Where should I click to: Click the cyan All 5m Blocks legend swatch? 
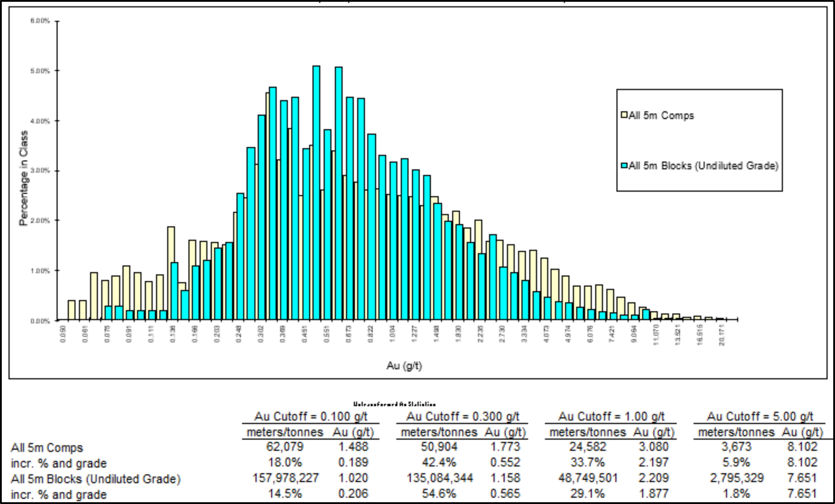click(x=624, y=166)
